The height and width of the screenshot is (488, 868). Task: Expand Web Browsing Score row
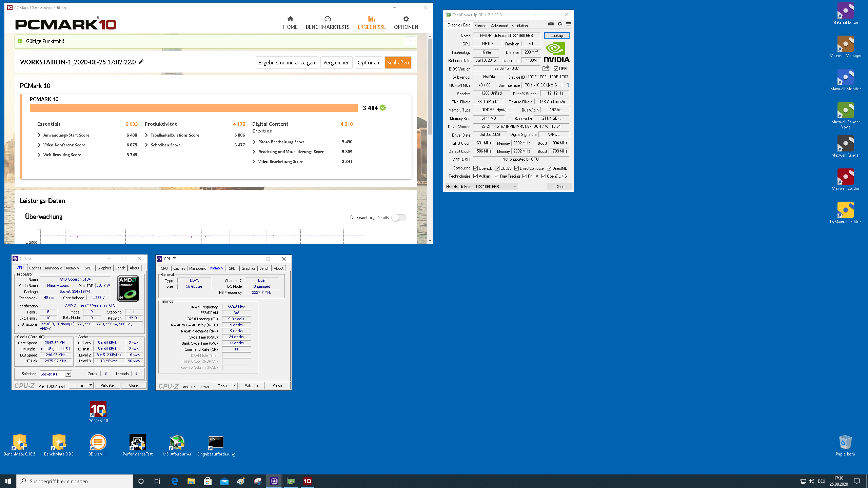[39, 155]
